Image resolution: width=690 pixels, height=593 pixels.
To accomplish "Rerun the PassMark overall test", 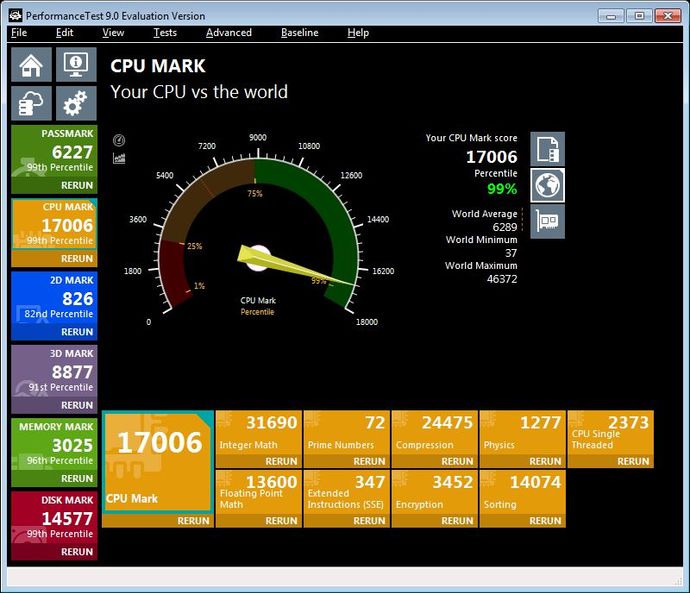I will 77,185.
